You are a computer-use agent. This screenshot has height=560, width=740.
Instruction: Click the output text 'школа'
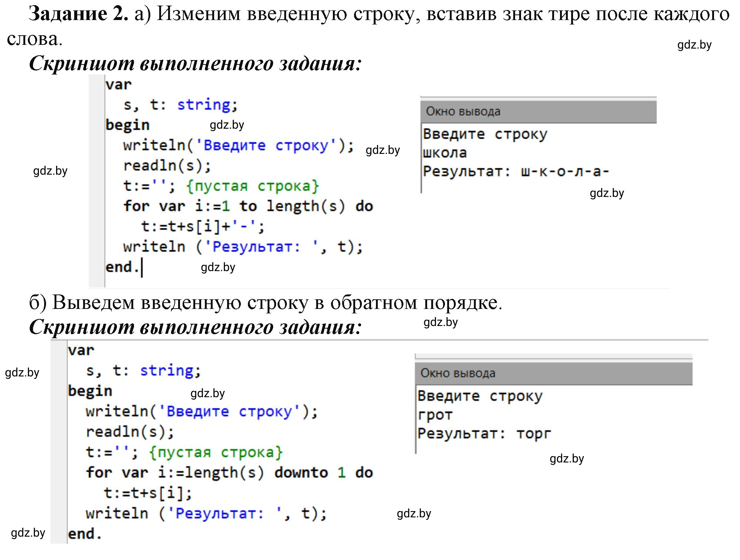tap(445, 153)
